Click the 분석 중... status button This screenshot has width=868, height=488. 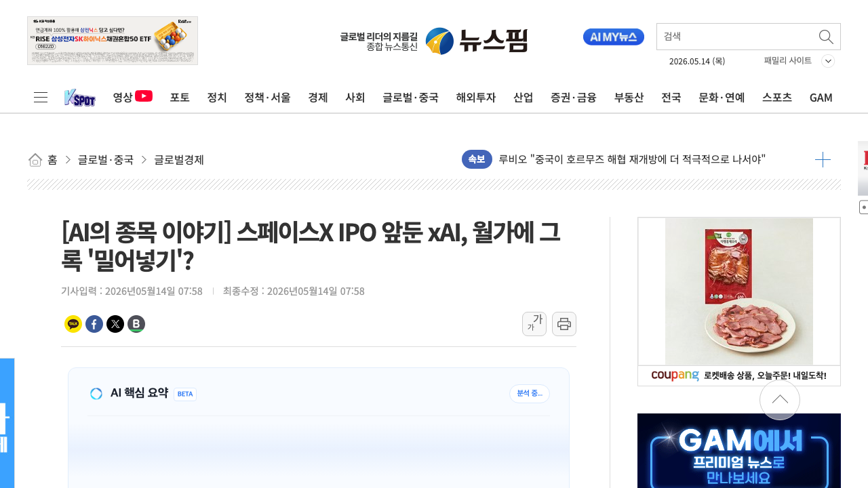click(x=530, y=394)
